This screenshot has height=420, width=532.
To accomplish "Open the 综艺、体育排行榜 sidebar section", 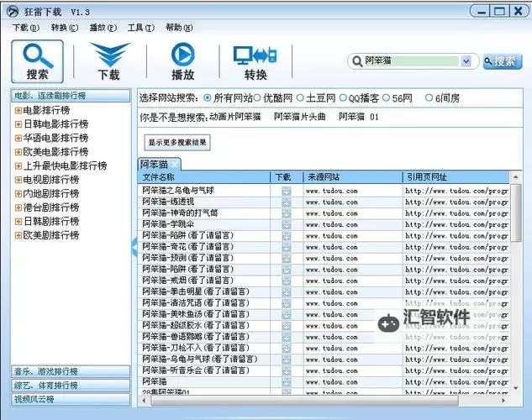I will pyautogui.click(x=71, y=386).
